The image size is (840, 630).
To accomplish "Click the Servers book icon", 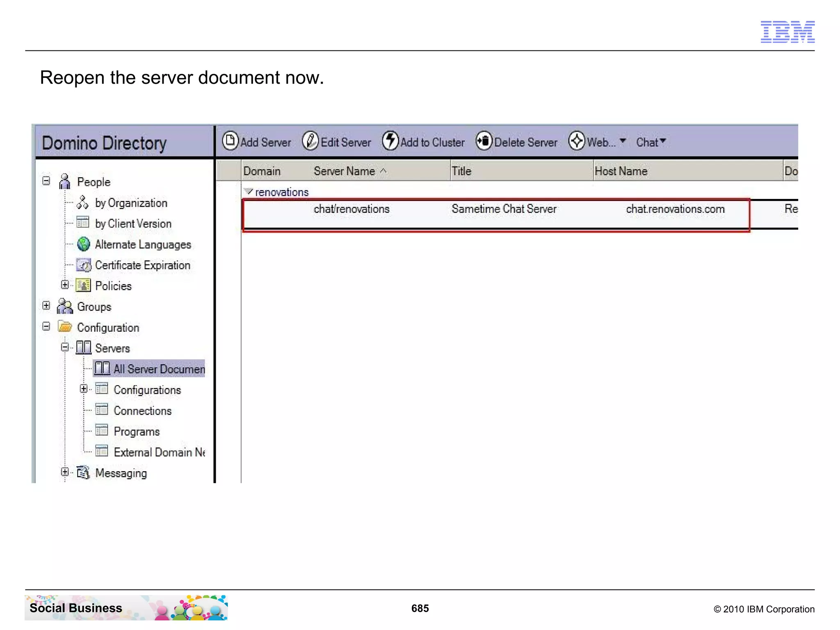I will [x=84, y=347].
